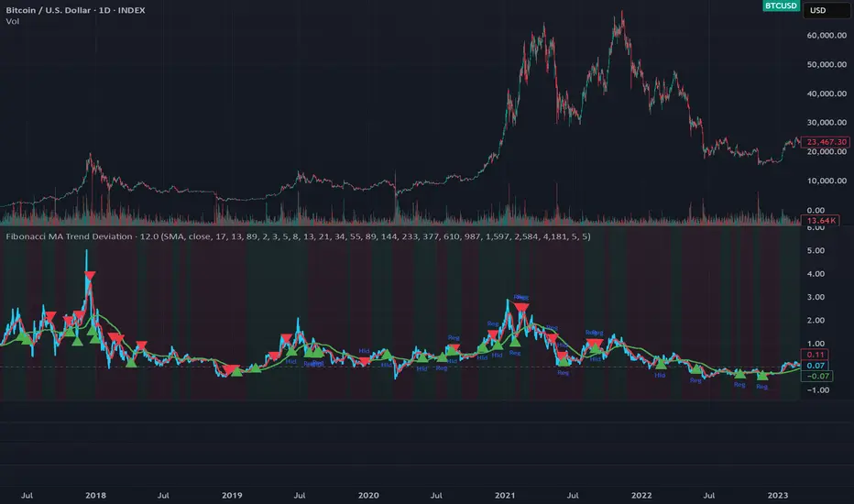This screenshot has height=504, width=854.
Task: Click the red Reg triangle at the 2021 indicator peak
Action: 521,307
